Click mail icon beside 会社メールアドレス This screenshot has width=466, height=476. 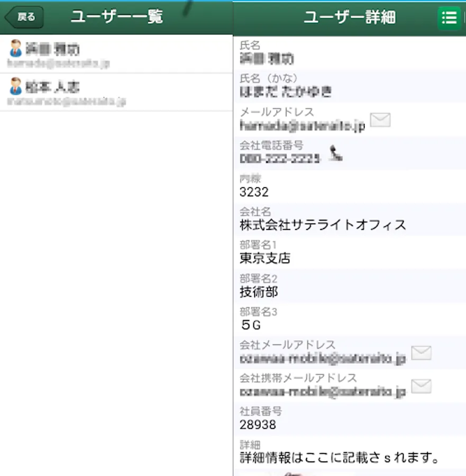tap(422, 353)
